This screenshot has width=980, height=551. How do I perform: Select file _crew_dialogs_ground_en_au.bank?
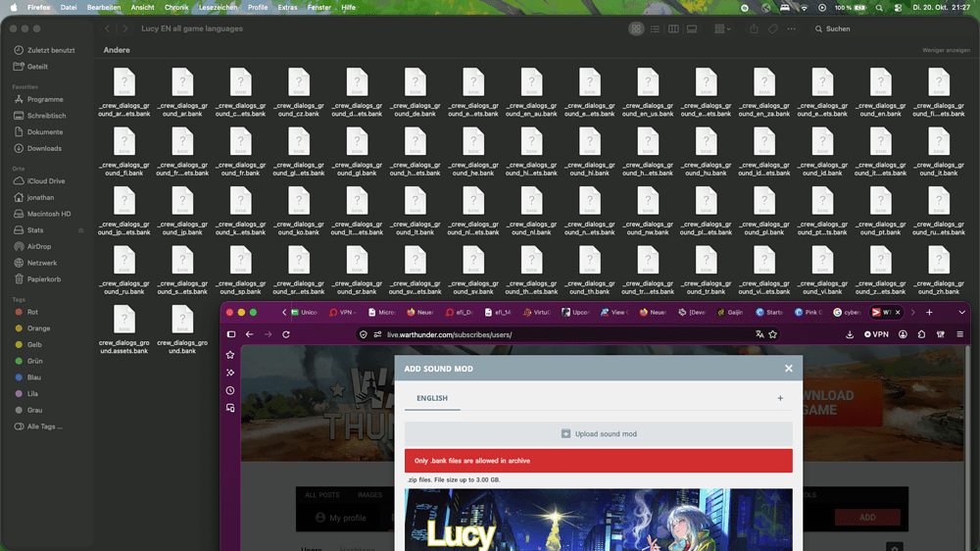tap(531, 92)
